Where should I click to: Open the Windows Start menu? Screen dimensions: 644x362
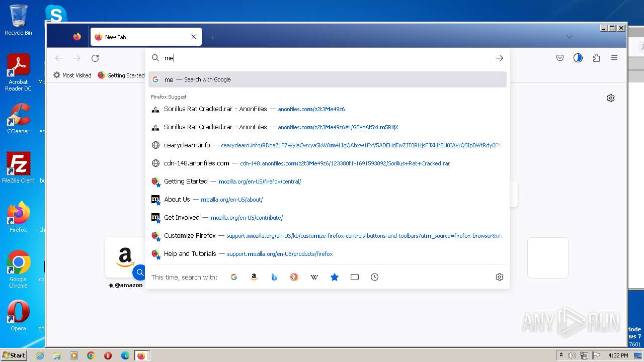coord(14,355)
